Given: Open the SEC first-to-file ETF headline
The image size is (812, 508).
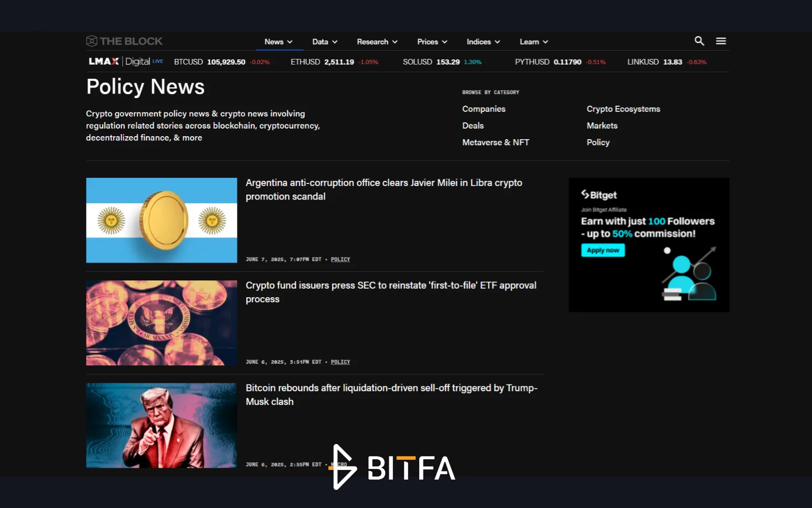Looking at the screenshot, I should (x=391, y=292).
